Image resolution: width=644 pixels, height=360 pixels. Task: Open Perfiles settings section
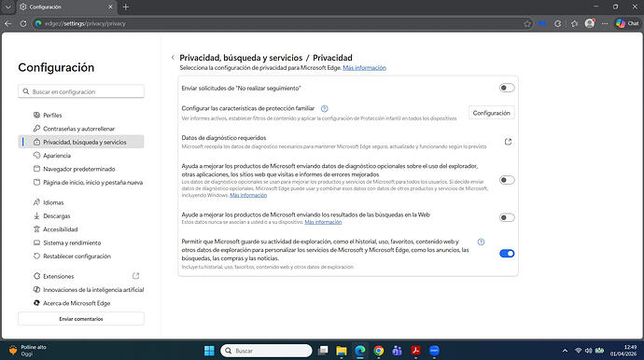[x=81, y=116]
